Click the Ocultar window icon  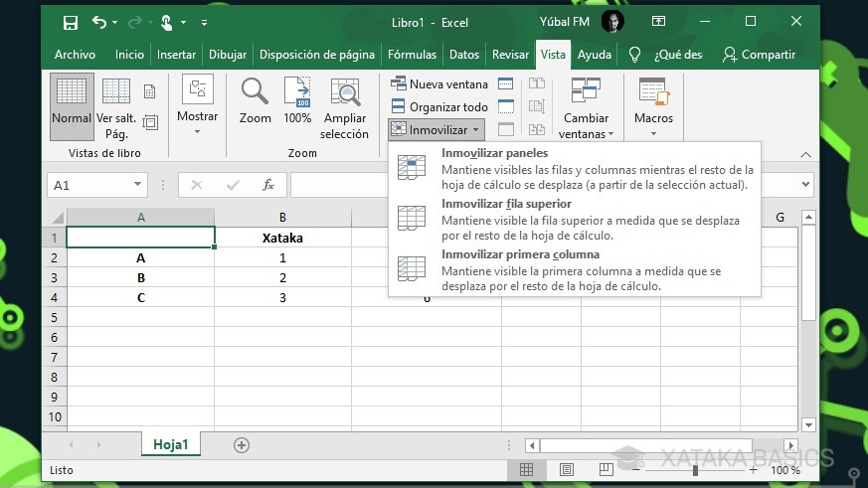[505, 106]
